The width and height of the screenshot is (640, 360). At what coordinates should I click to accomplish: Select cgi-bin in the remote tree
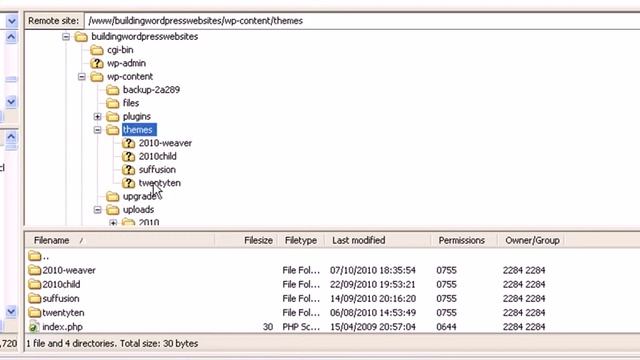[x=120, y=50]
